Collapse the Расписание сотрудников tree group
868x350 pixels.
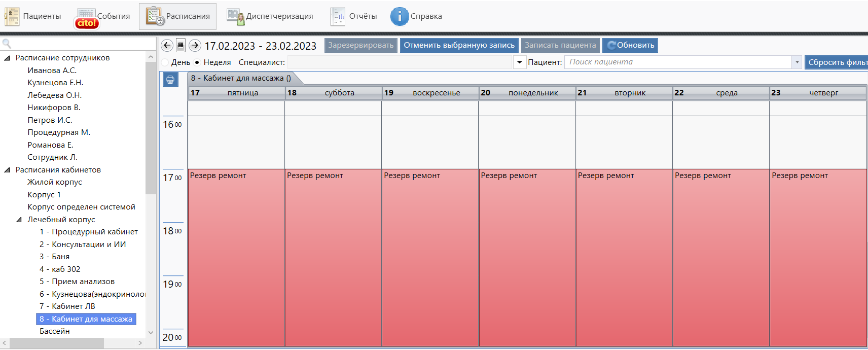7,58
